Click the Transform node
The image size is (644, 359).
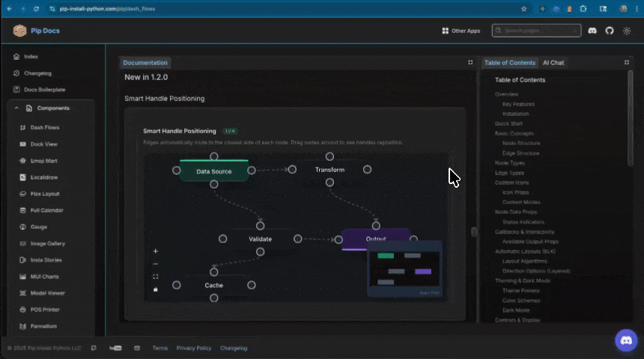pos(329,170)
